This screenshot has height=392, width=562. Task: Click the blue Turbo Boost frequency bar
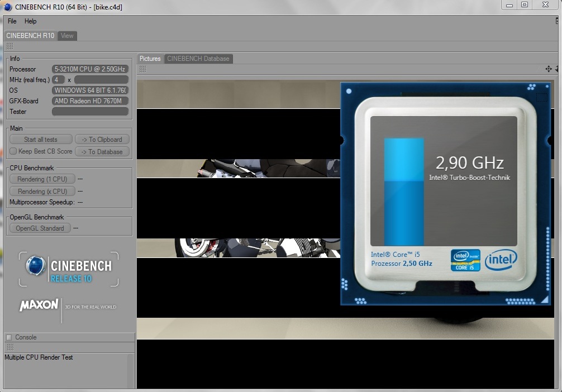point(404,192)
